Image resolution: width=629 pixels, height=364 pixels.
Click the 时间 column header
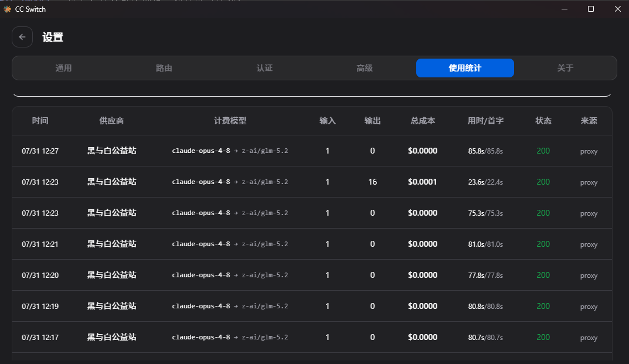point(40,121)
